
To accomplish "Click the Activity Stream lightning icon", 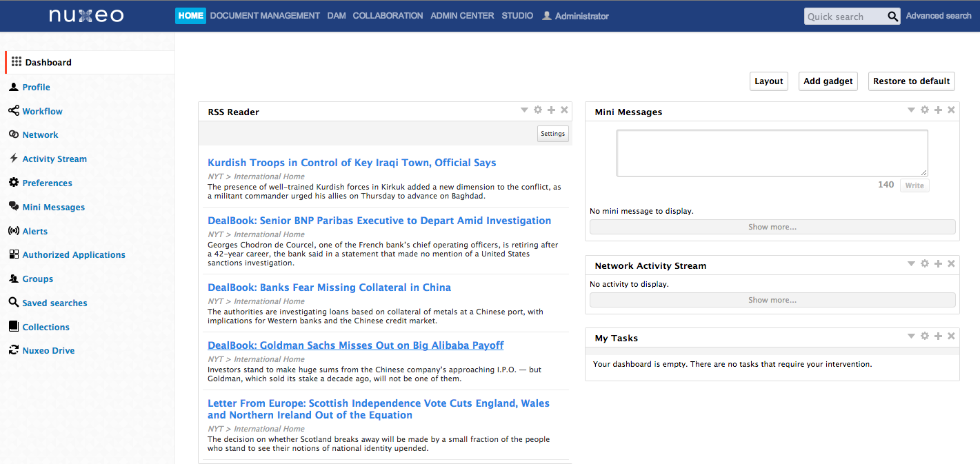I will [x=14, y=159].
